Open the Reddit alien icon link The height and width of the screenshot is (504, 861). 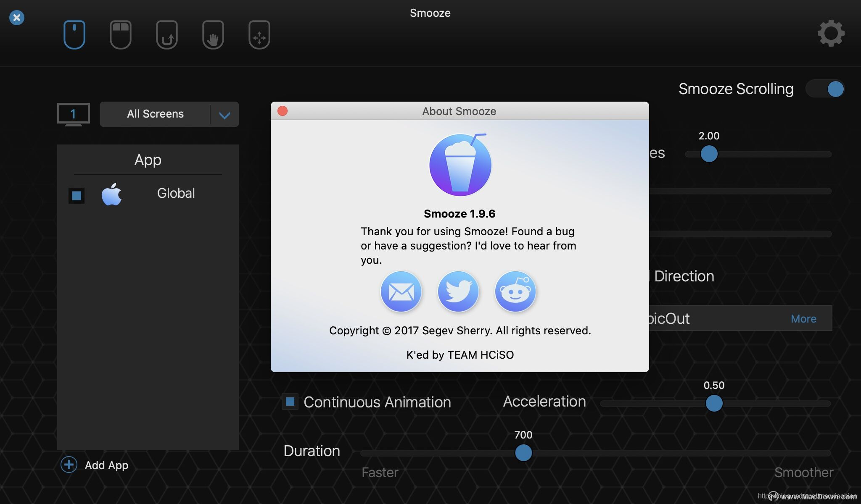coord(515,291)
